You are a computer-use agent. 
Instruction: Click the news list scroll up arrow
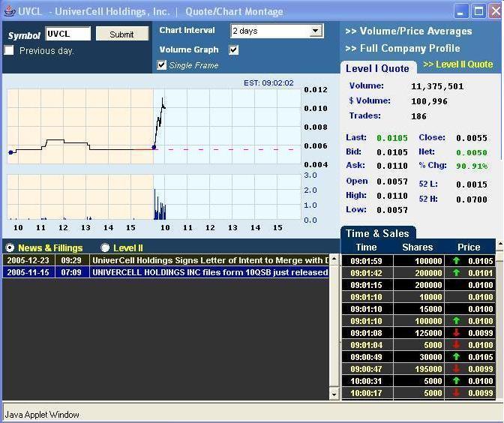(x=334, y=259)
